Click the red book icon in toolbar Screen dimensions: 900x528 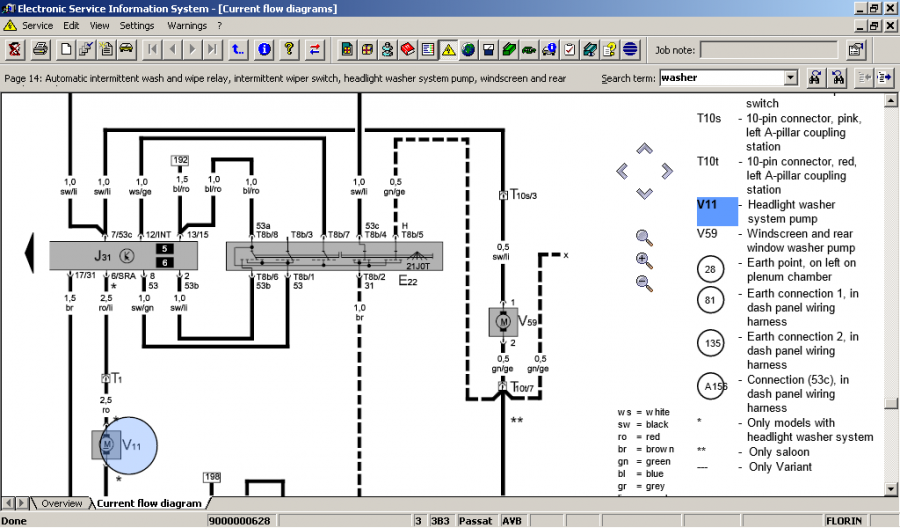click(x=408, y=49)
